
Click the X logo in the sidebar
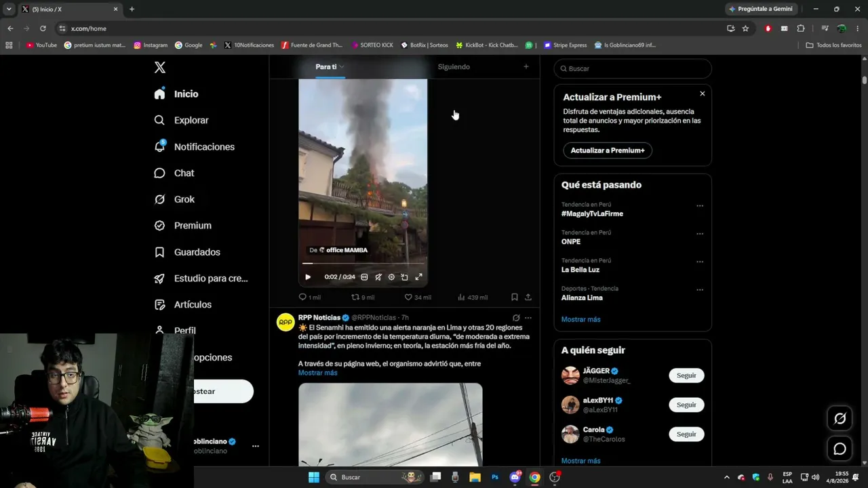[160, 67]
